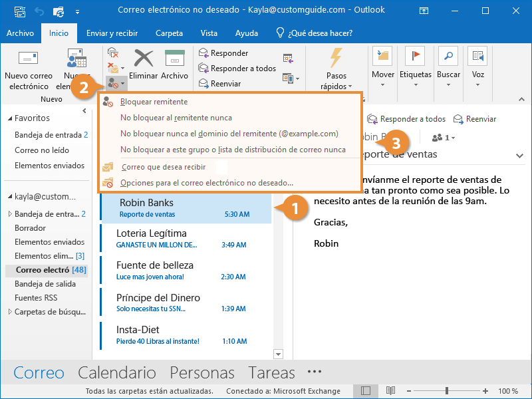Switch to Calendario in navigation bar
532x399 pixels.
tap(117, 372)
